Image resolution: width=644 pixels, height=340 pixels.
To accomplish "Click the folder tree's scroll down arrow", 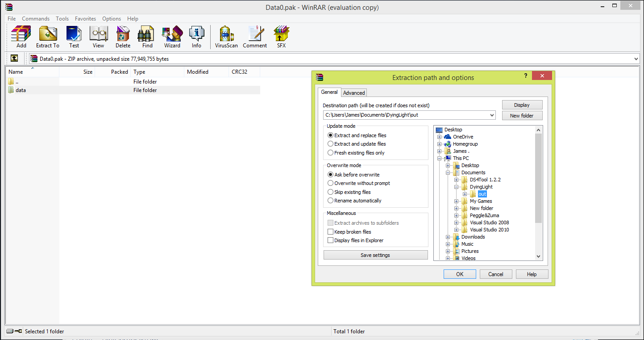I will pos(538,256).
